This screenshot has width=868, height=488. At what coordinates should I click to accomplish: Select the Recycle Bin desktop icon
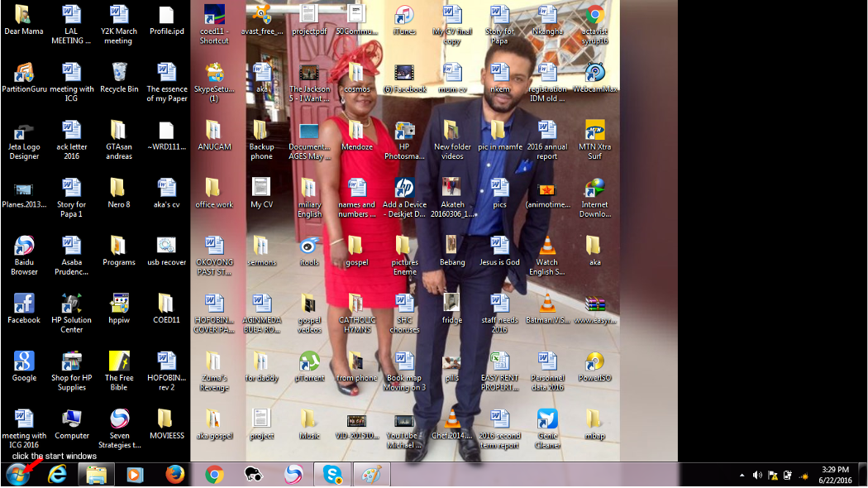click(119, 73)
